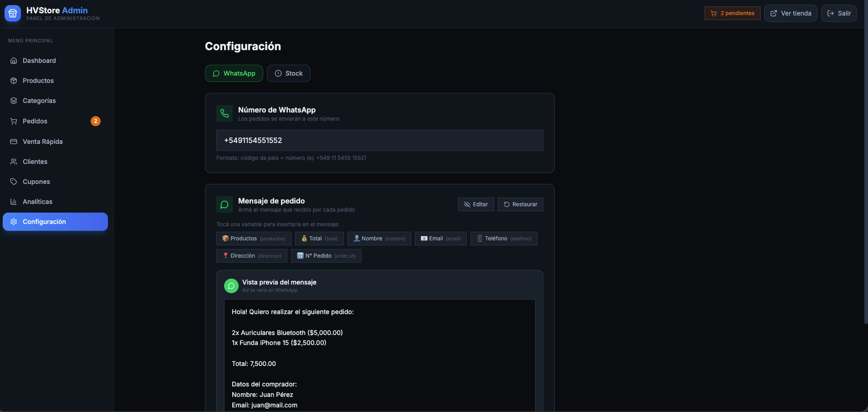Click the phone format hint text below the input

pyautogui.click(x=291, y=158)
